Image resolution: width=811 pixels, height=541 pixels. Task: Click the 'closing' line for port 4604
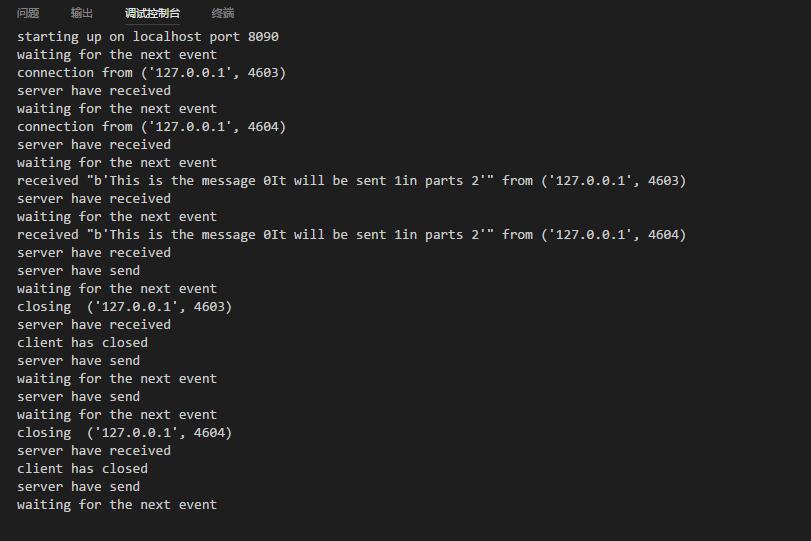125,433
